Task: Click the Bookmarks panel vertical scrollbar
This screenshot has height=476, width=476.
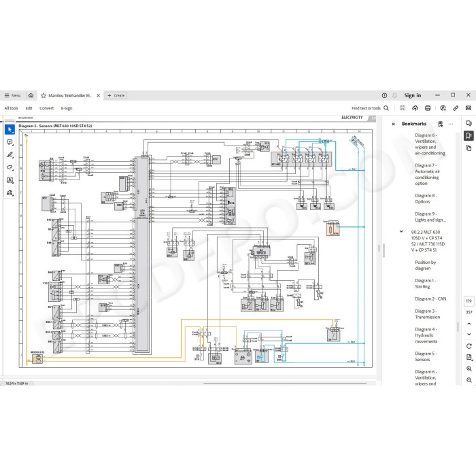Action: pos(458,327)
